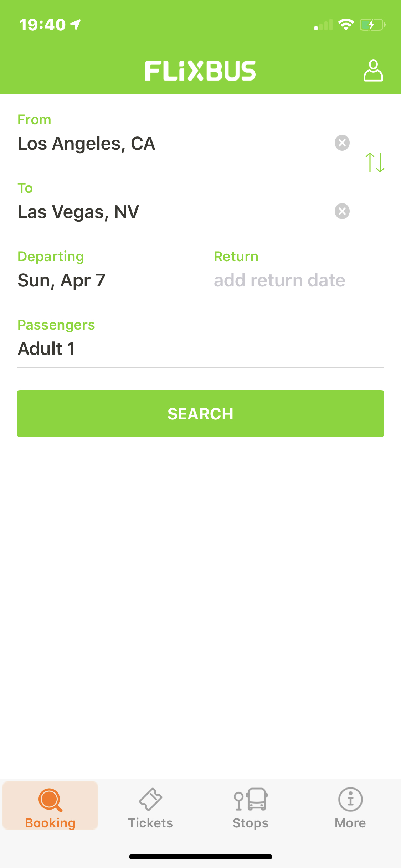Tap the More info icon

[350, 799]
